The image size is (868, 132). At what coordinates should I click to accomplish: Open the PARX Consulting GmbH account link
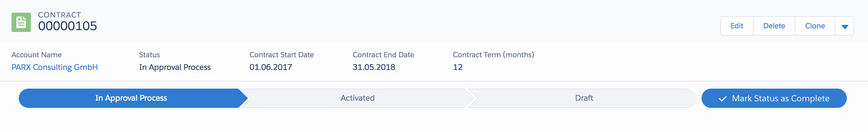(x=54, y=67)
